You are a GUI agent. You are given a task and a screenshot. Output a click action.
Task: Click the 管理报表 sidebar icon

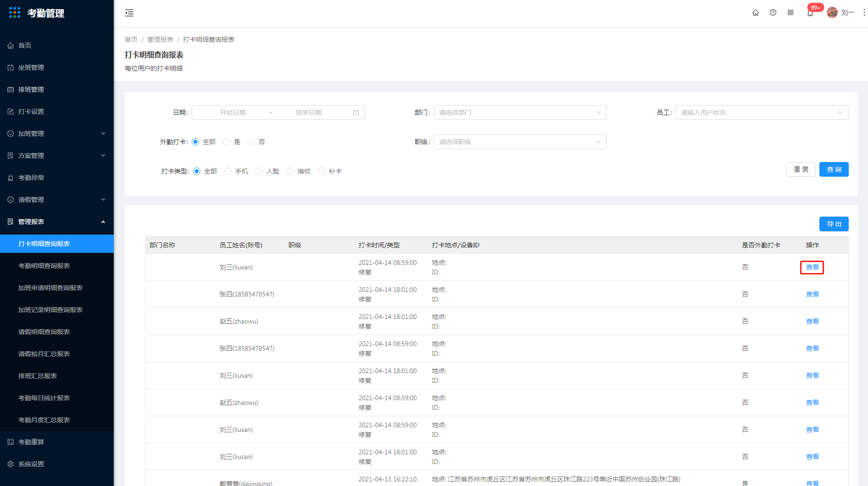point(11,222)
